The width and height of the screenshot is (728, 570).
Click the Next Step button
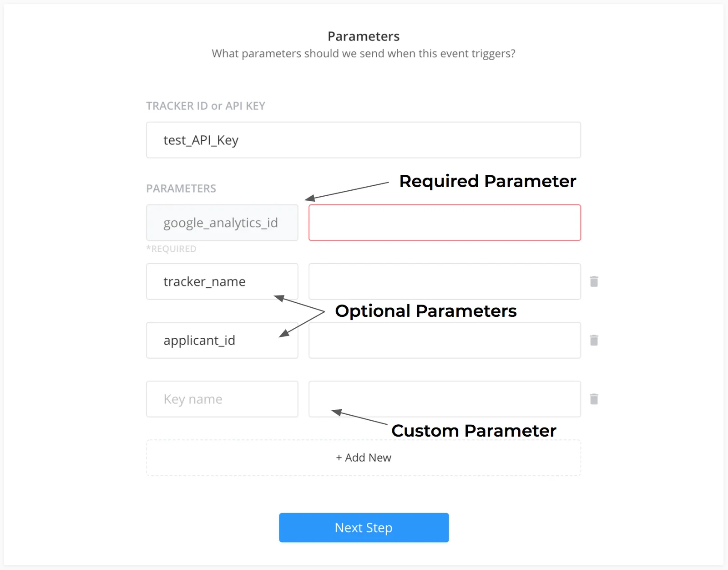click(364, 528)
